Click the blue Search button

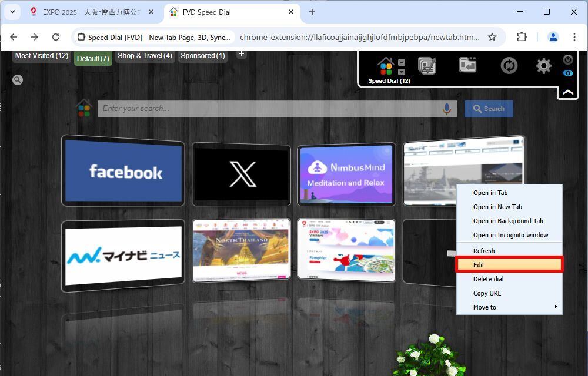(489, 109)
